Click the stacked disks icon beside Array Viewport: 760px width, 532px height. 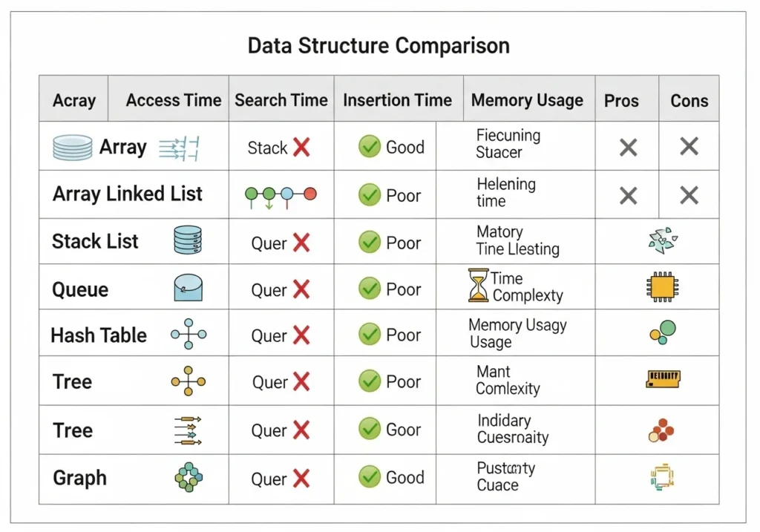pyautogui.click(x=73, y=148)
